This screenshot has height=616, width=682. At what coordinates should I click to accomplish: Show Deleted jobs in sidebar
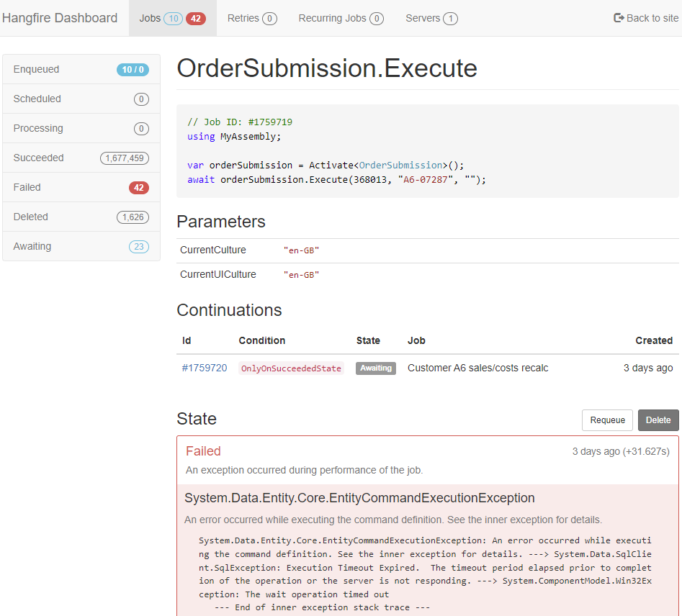coord(81,217)
